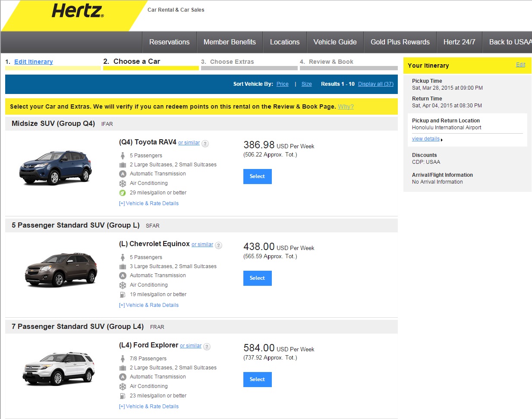
Task: Click '5 Passenger Standard SUV (Group L)' heading
Action: coord(76,225)
